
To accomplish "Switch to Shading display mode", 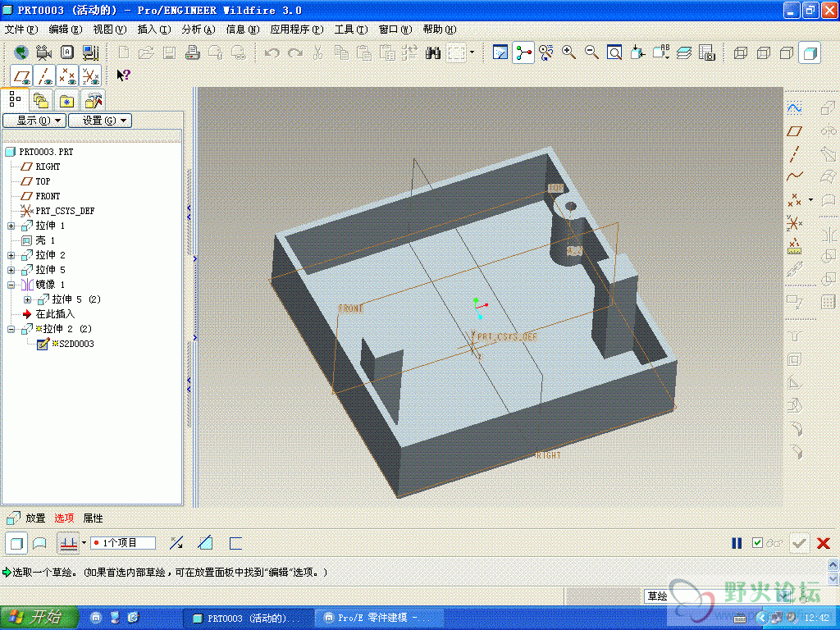I will 810,52.
